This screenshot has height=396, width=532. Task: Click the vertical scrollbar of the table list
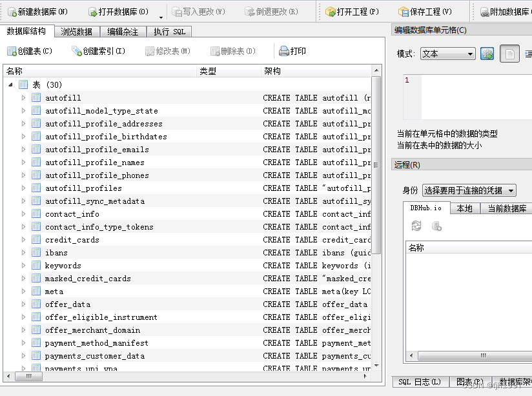tap(376, 164)
